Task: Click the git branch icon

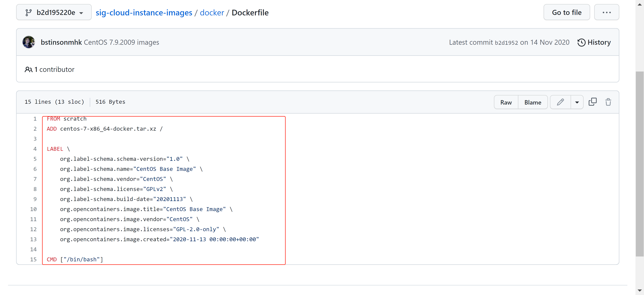Action: pyautogui.click(x=29, y=13)
